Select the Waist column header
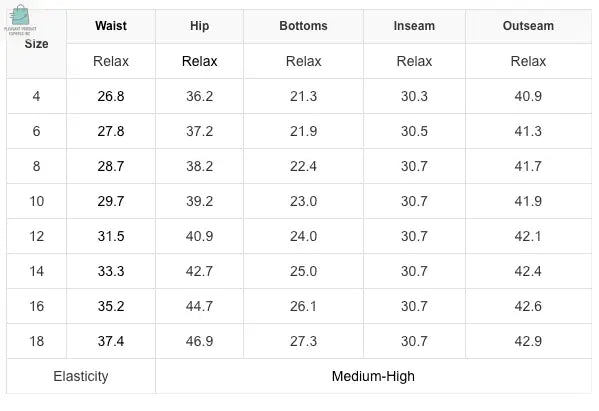Screen dimensions: 599x411 click(x=111, y=26)
